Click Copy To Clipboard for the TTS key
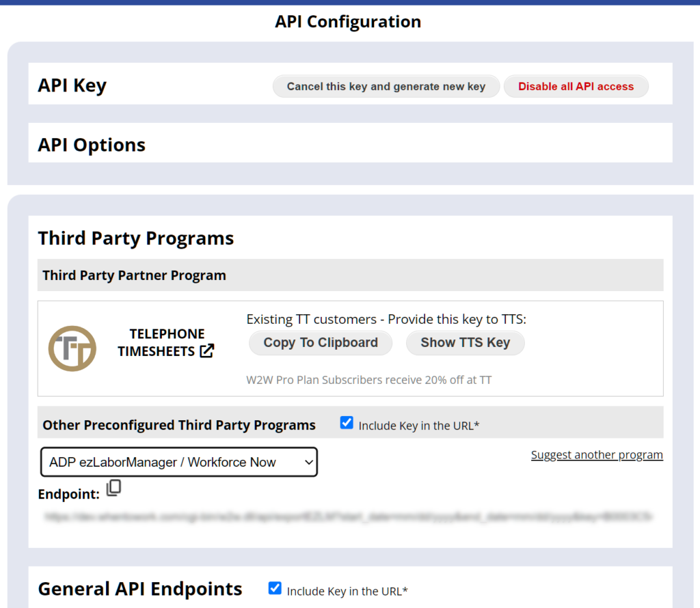 [320, 342]
